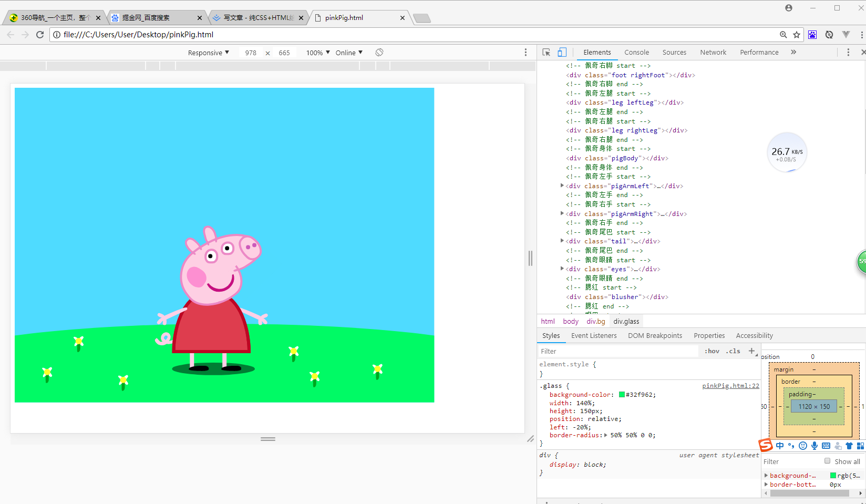Bookmark this page with the star icon
Screen dimensions: 866x504
tap(797, 35)
